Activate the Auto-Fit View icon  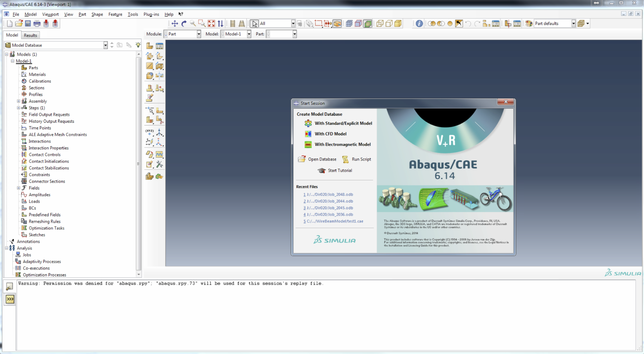click(211, 24)
